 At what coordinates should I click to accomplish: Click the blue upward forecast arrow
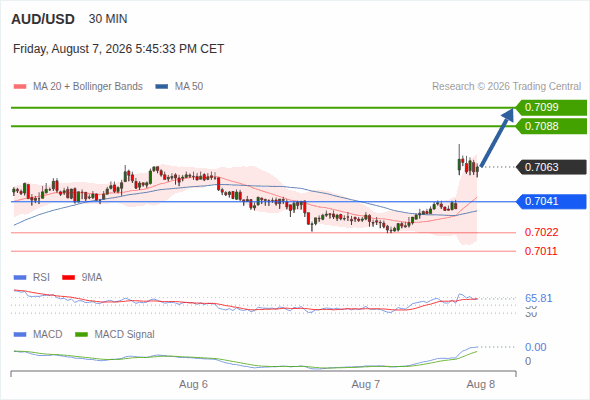pyautogui.click(x=497, y=138)
